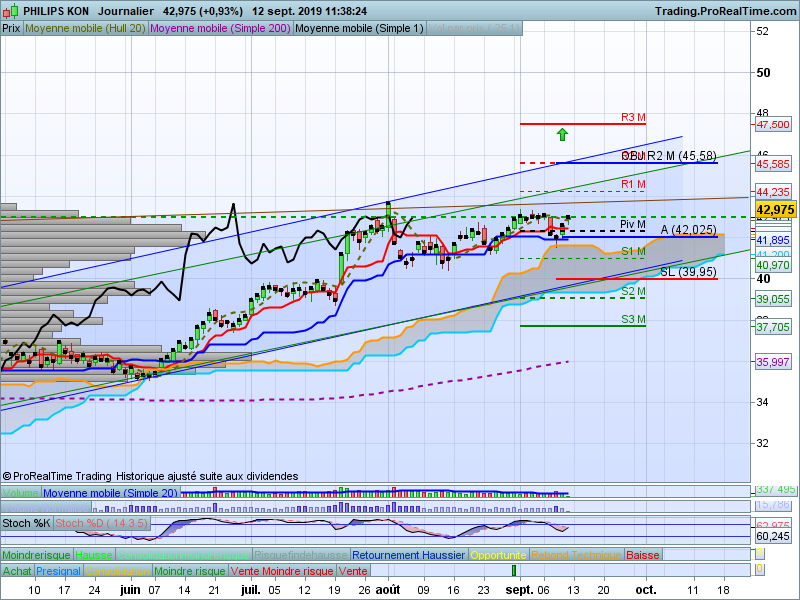Click the 47,500 R3 price label
The image size is (800, 600).
pos(773,125)
